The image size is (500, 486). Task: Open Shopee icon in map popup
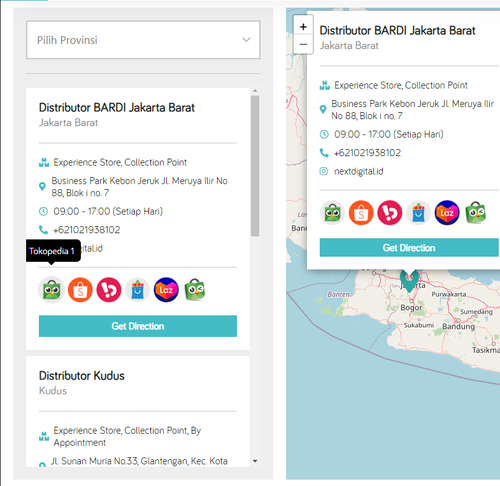click(x=361, y=213)
